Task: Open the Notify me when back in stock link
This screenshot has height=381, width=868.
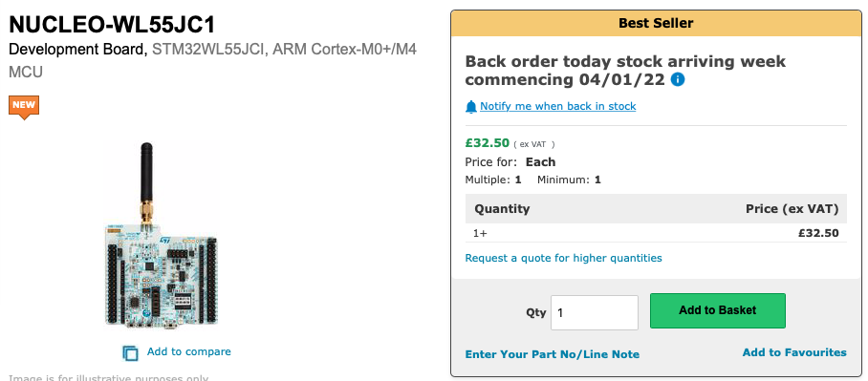Action: [x=558, y=106]
